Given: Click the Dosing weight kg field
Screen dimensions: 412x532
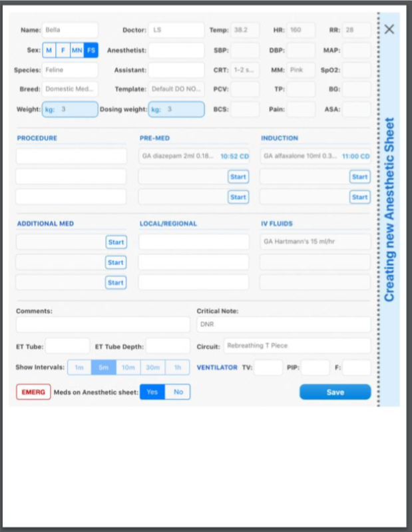Looking at the screenshot, I should [x=176, y=109].
